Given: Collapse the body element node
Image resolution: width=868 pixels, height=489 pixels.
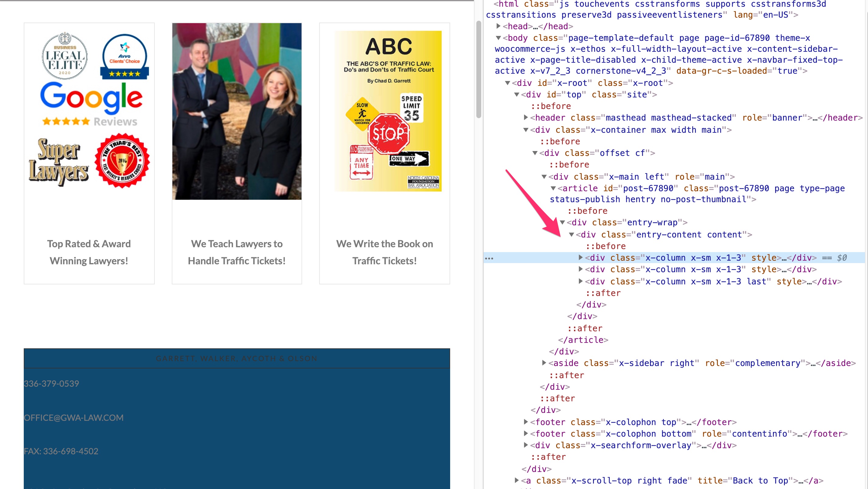Looking at the screenshot, I should point(498,38).
